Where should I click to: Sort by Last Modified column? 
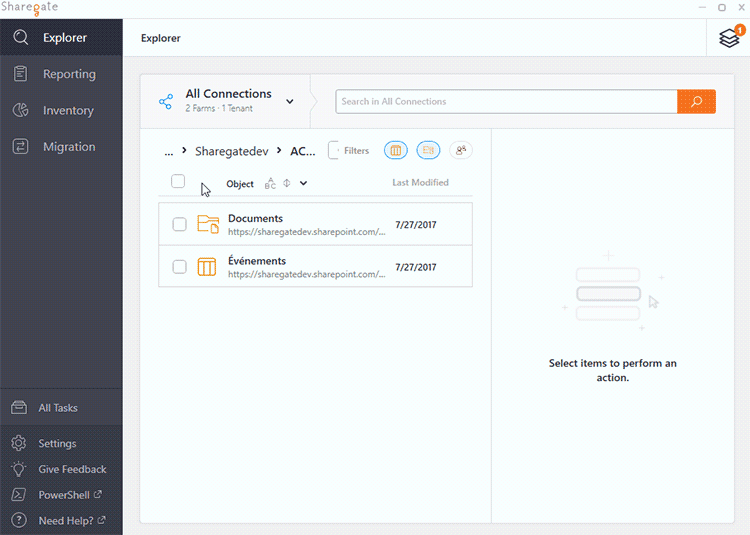420,183
